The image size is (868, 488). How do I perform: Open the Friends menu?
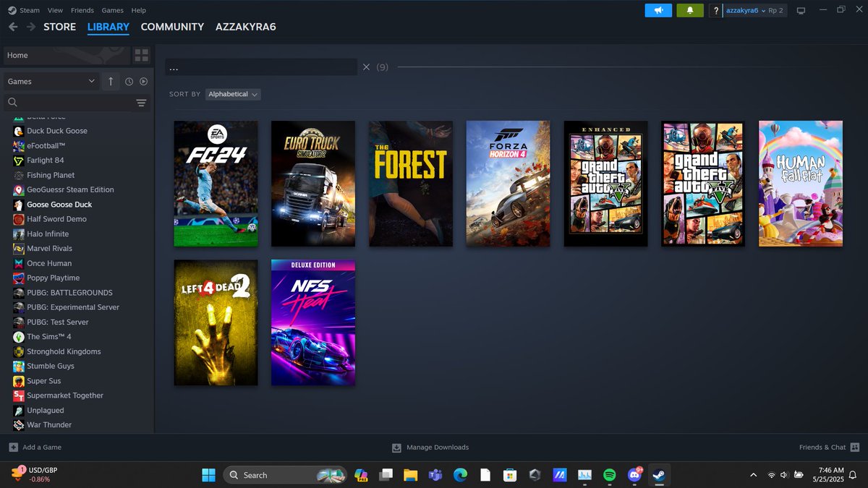82,10
